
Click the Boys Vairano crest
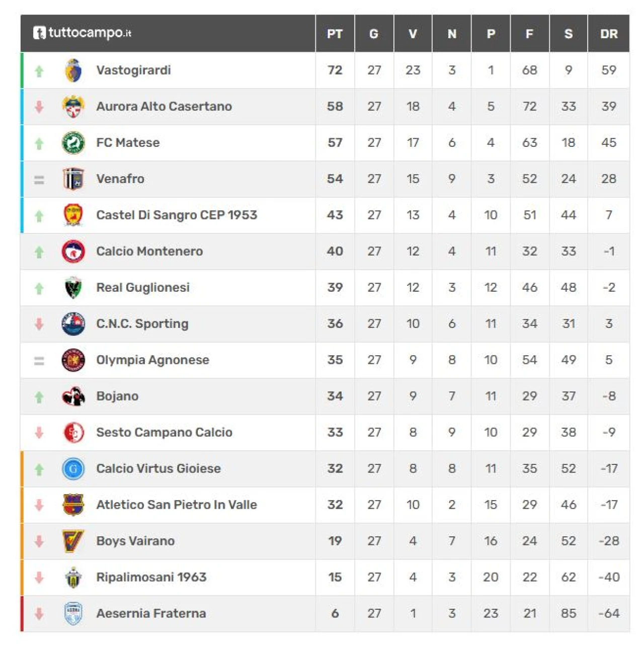coord(73,541)
